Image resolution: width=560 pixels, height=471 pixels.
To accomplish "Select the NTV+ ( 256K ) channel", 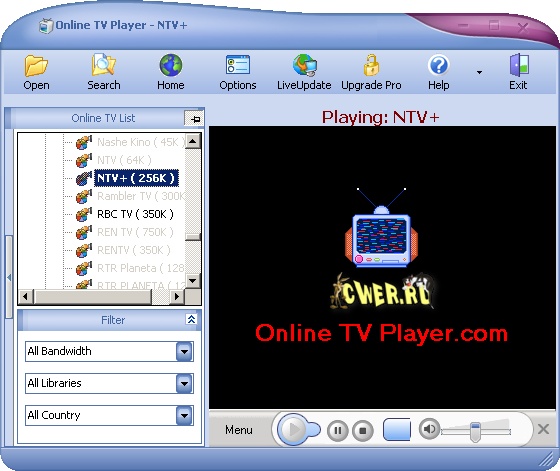I will pos(136,178).
